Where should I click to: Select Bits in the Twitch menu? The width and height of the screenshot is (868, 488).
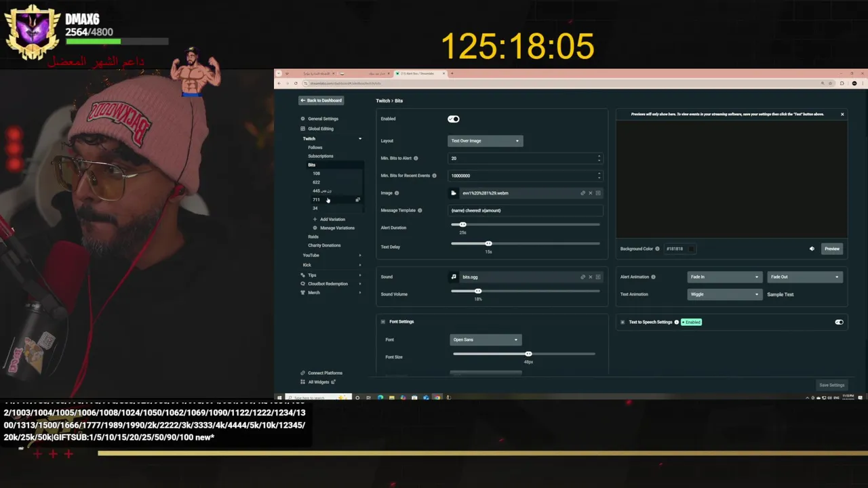point(312,165)
